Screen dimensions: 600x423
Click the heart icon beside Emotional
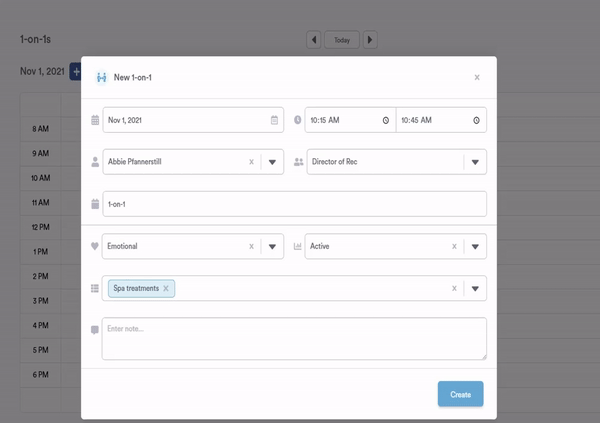pos(95,246)
